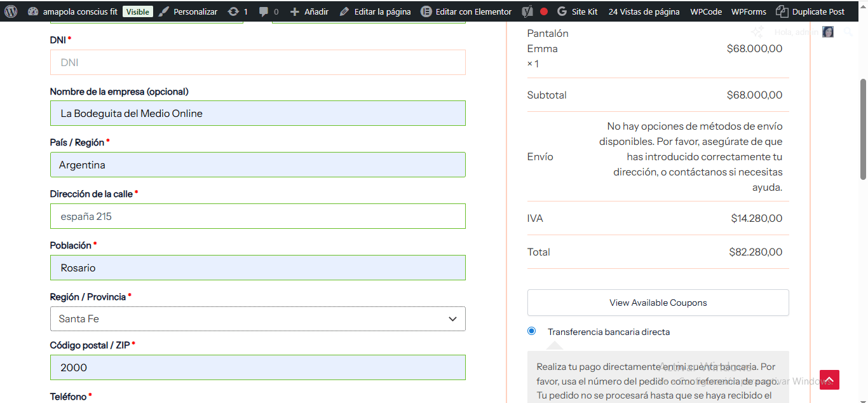Open Site Kit from admin bar
This screenshot has height=403, width=868.
pyautogui.click(x=577, y=11)
